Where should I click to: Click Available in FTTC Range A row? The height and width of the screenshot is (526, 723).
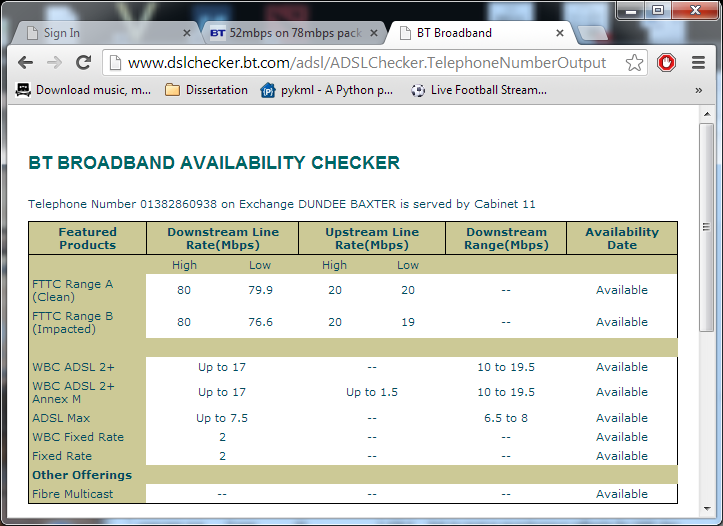[x=622, y=290]
